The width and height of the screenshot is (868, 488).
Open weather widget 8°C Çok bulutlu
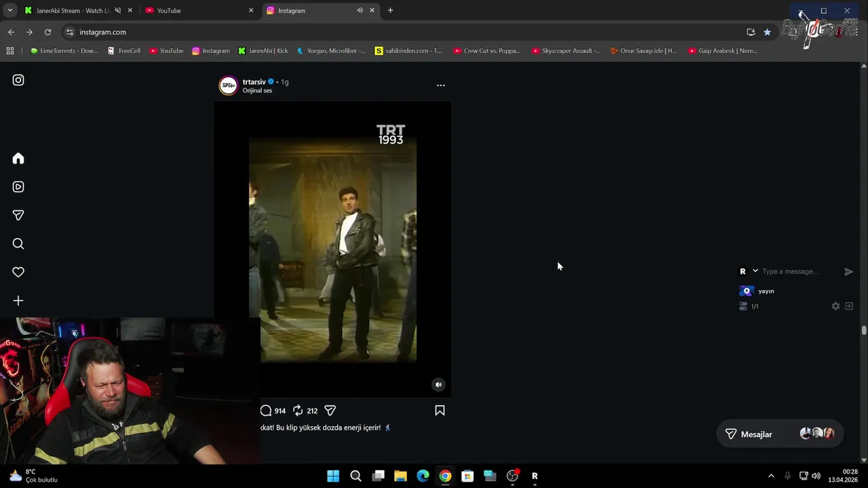(x=33, y=476)
